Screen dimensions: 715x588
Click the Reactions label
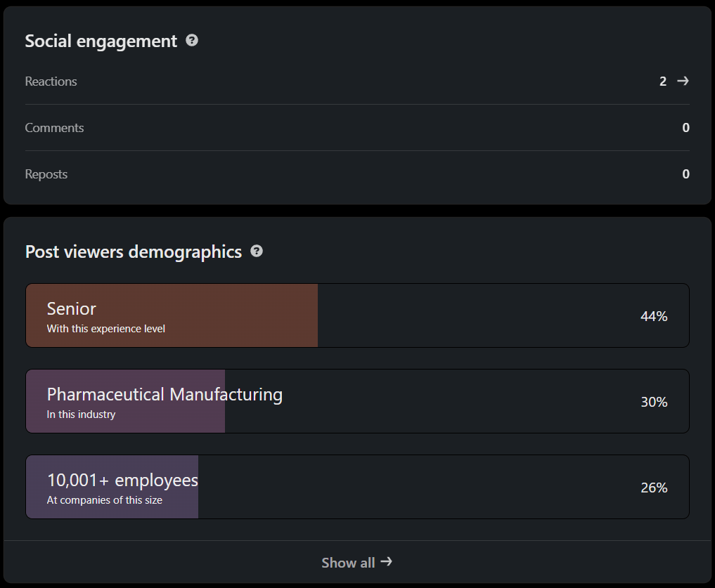[x=51, y=81]
